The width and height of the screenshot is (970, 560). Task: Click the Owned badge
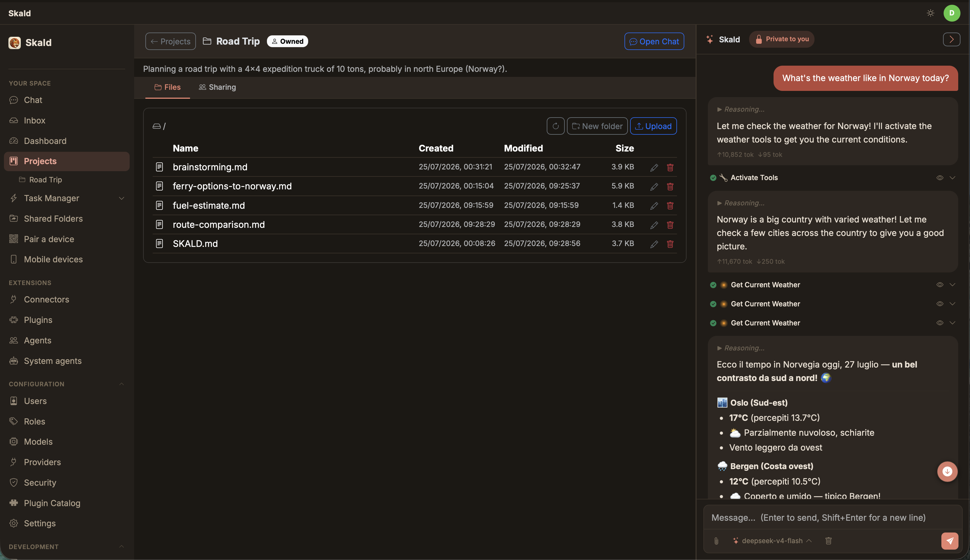pyautogui.click(x=287, y=41)
